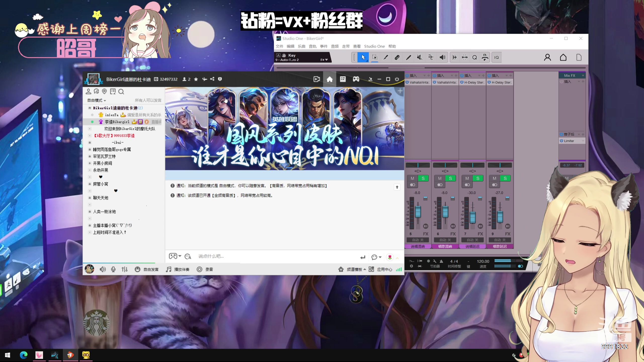Screen dimensions: 644x362
Task: Adjust channel 5 volume fader
Action: [418, 212]
